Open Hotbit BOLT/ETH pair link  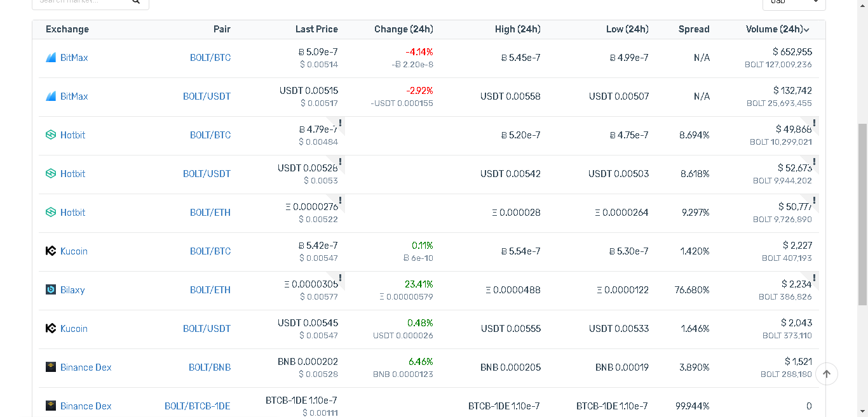(210, 213)
